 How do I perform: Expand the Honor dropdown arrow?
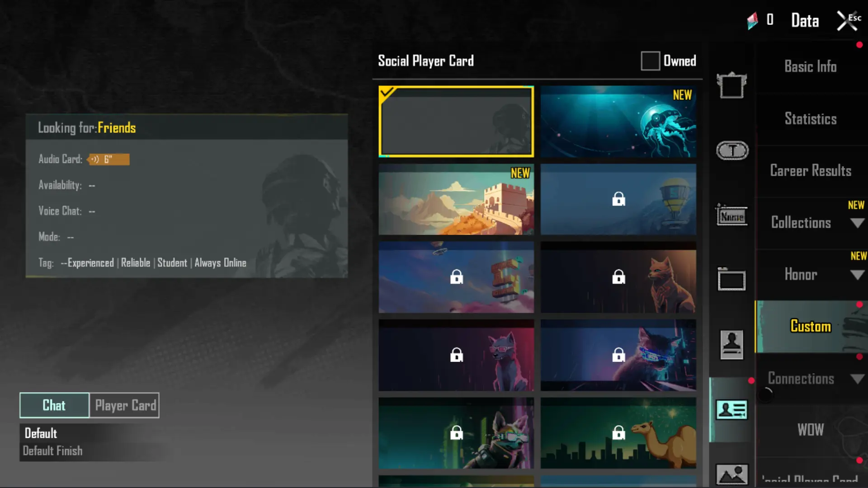pos(857,275)
